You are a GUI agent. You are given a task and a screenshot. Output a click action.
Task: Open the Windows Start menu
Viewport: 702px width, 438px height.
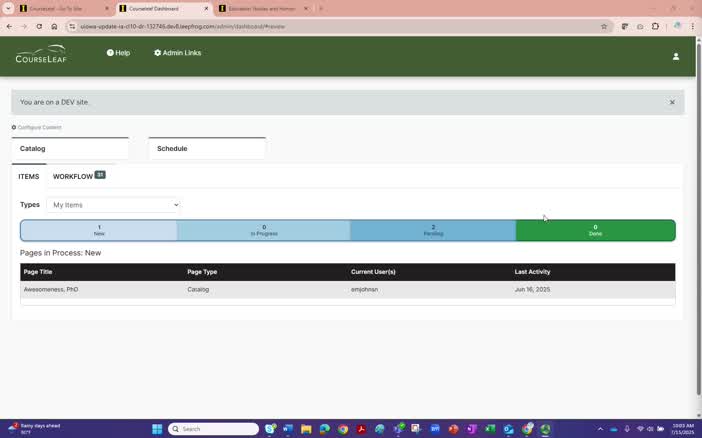pyautogui.click(x=157, y=429)
